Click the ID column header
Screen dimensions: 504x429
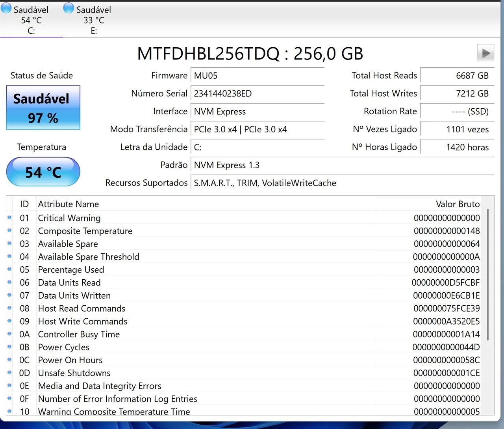[24, 204]
